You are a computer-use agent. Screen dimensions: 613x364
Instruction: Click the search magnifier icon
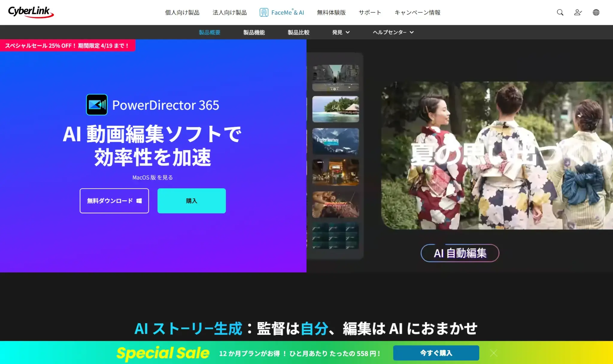point(560,12)
